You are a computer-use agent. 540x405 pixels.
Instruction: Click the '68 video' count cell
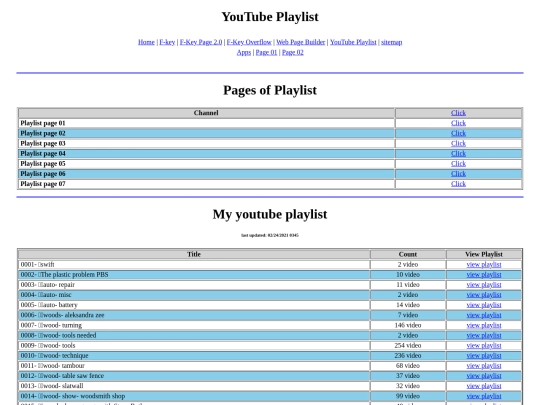[408, 366]
